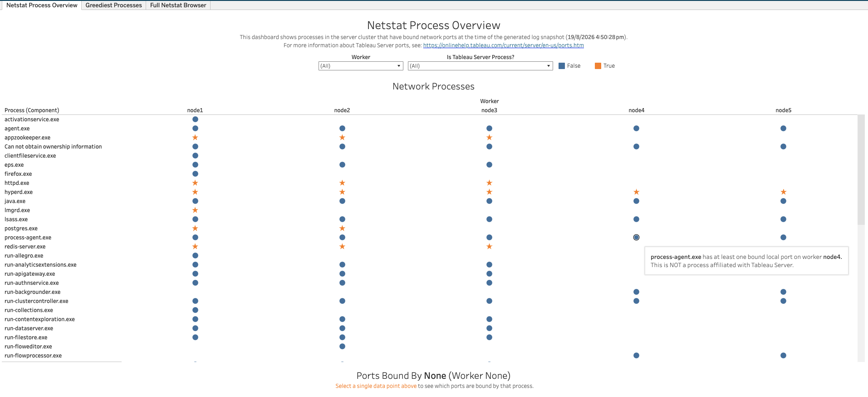Select the hyperd.exe row label
This screenshot has width=868, height=397.
[x=19, y=192]
